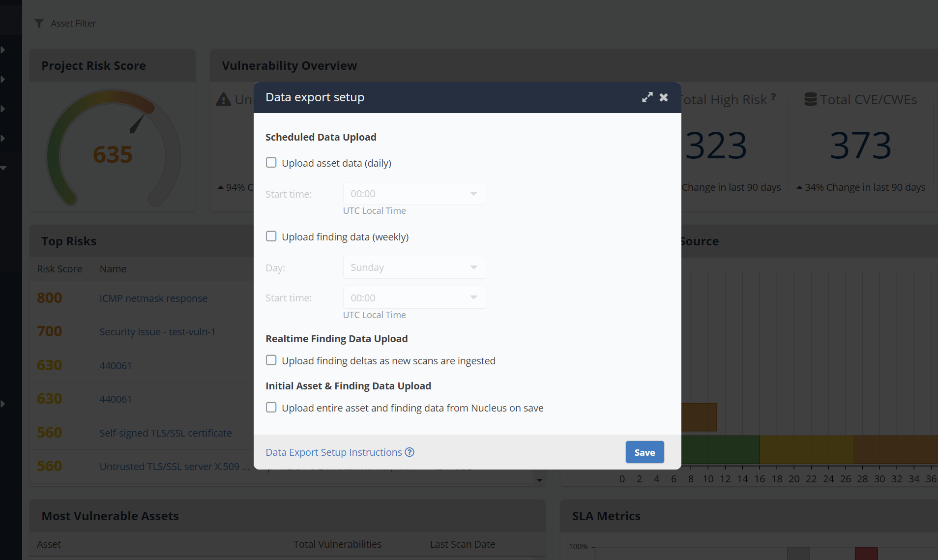938x560 pixels.
Task: Enable uploading finding deltas as scans are ingested
Action: coord(271,360)
